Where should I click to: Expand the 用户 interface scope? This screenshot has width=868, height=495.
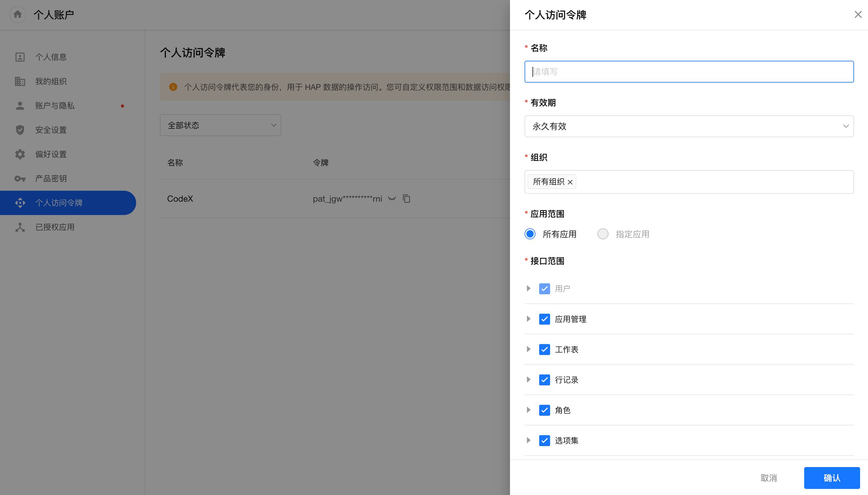pos(529,288)
